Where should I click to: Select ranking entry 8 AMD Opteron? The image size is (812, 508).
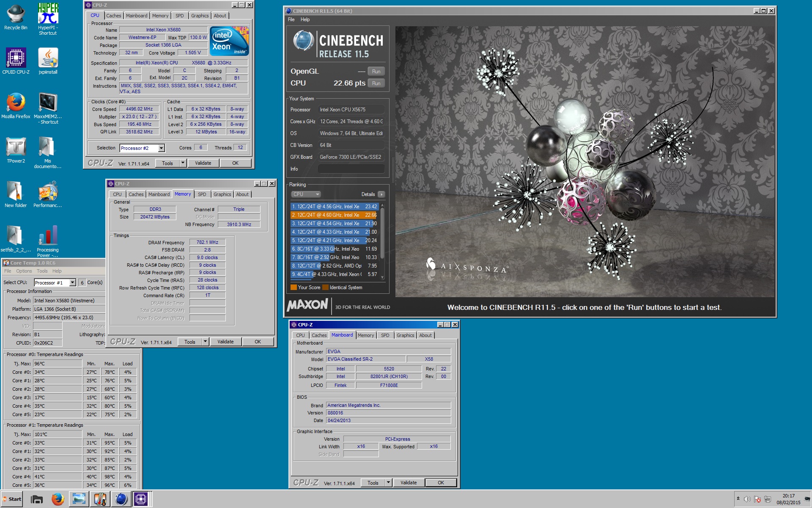334,266
